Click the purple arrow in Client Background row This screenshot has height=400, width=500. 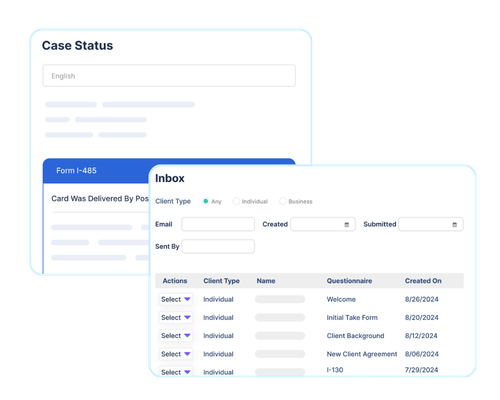point(187,335)
